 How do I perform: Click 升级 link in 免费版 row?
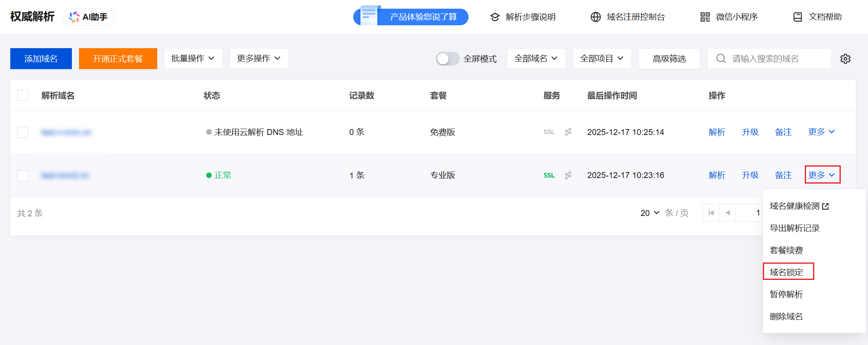[750, 132]
